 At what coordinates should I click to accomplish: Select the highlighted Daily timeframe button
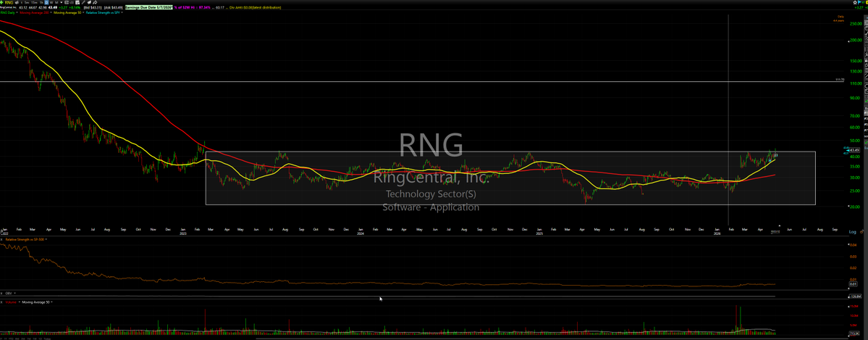tap(46, 2)
